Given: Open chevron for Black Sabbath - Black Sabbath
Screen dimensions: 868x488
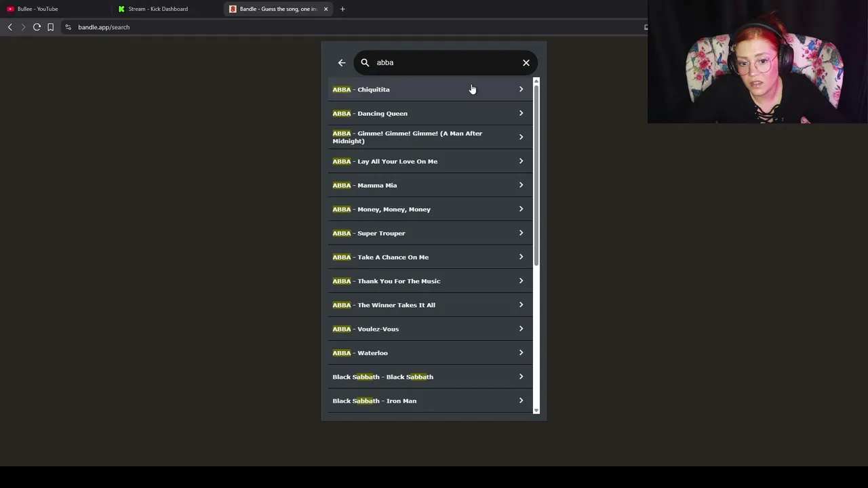Looking at the screenshot, I should tap(521, 377).
